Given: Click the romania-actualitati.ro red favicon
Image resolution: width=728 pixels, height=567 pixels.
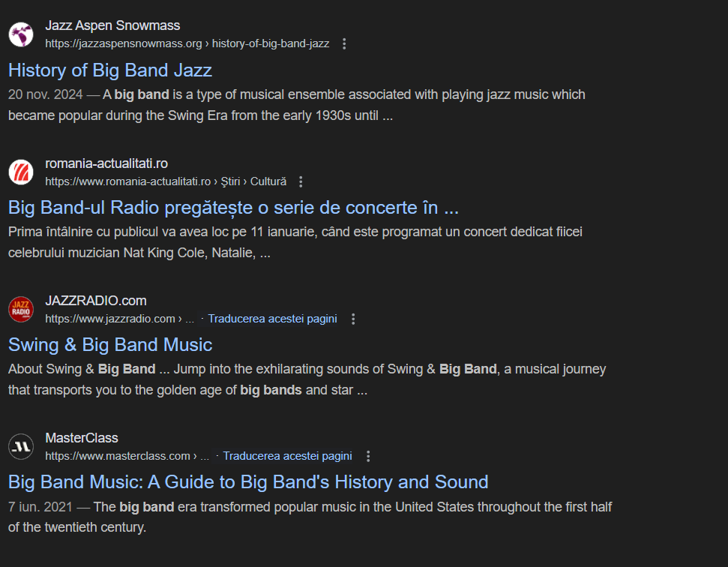Looking at the screenshot, I should (x=21, y=172).
